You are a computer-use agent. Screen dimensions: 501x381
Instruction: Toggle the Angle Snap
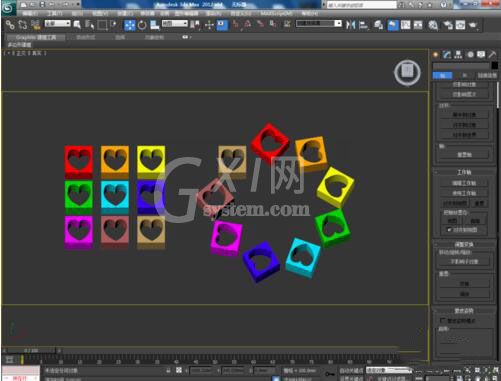(x=248, y=24)
